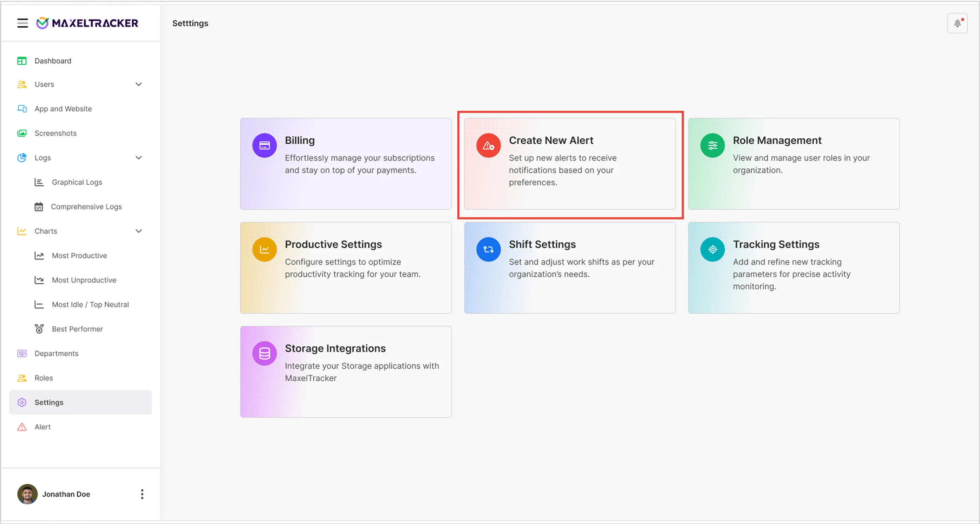980x524 pixels.
Task: Click the Best Performer medal icon
Action: pyautogui.click(x=39, y=329)
